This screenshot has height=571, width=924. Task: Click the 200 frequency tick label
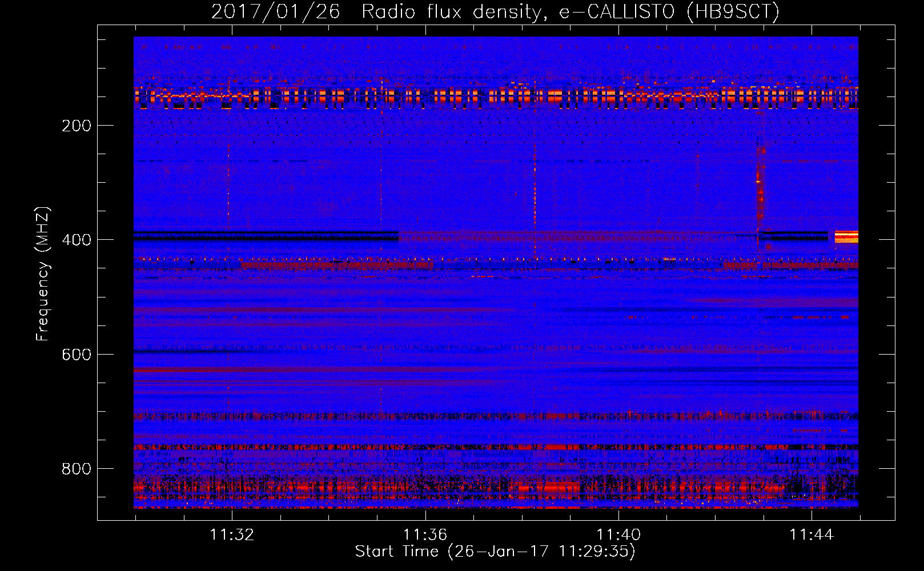pyautogui.click(x=77, y=126)
